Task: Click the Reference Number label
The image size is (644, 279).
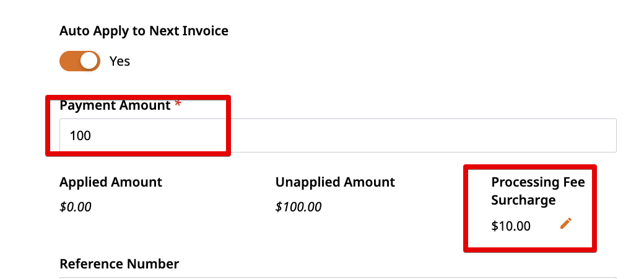Action: (119, 263)
